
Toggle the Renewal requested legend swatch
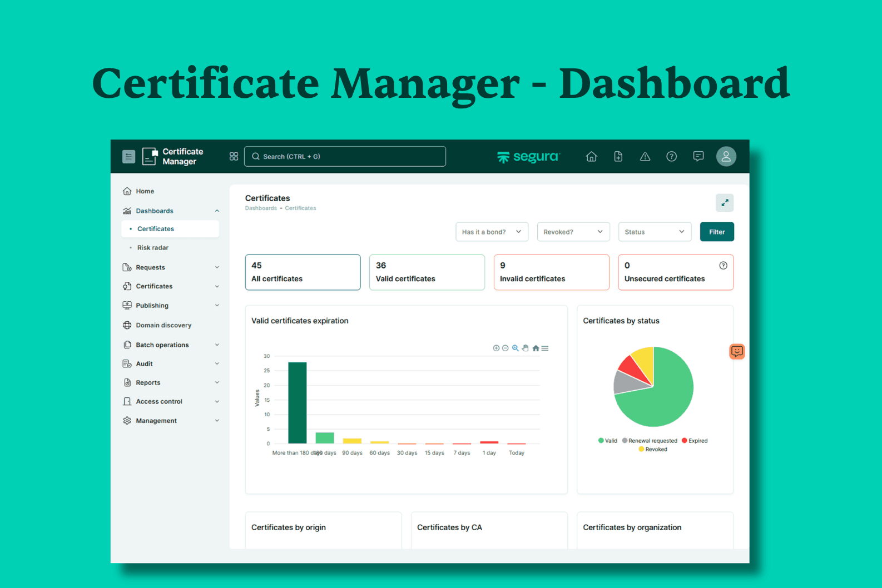click(x=625, y=441)
